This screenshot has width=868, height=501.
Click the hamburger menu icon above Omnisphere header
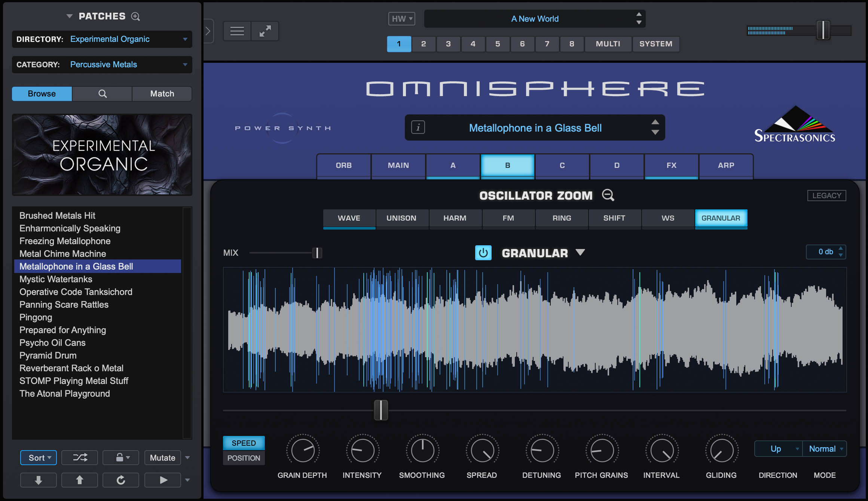pos(237,31)
